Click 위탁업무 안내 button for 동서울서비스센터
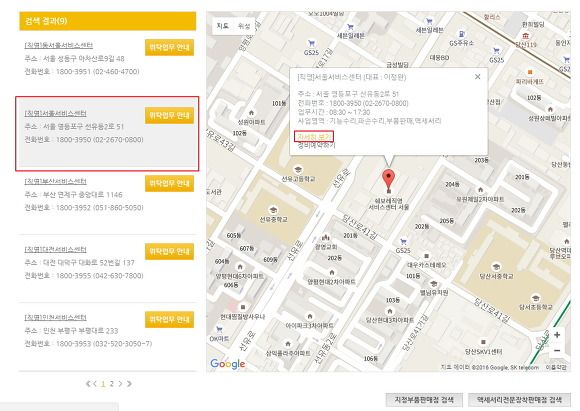Viewport: 580px width, 411px height. (169, 47)
